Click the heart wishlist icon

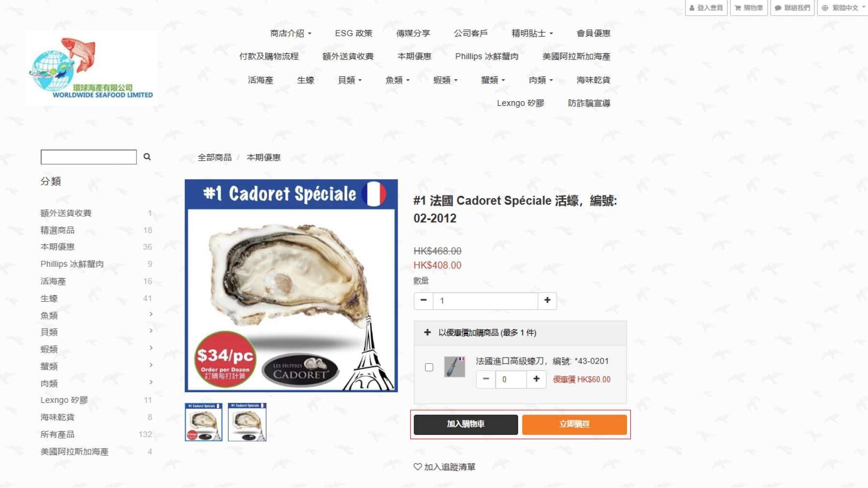[x=418, y=467]
